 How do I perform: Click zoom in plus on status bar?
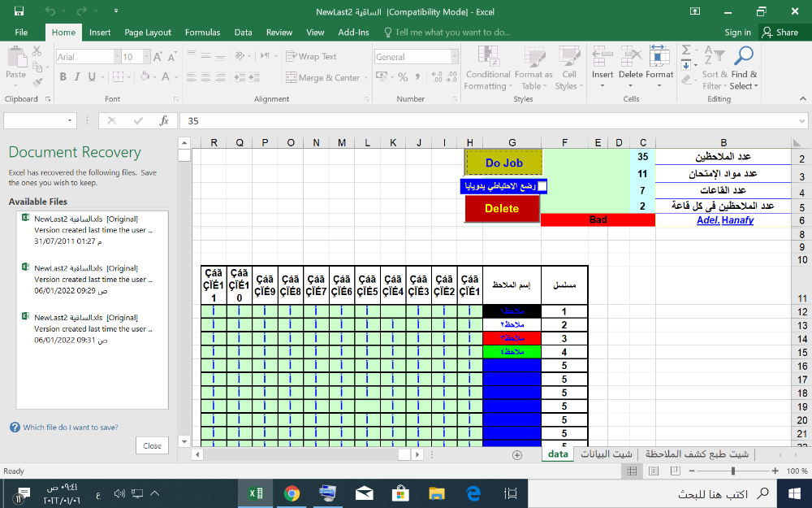(775, 471)
